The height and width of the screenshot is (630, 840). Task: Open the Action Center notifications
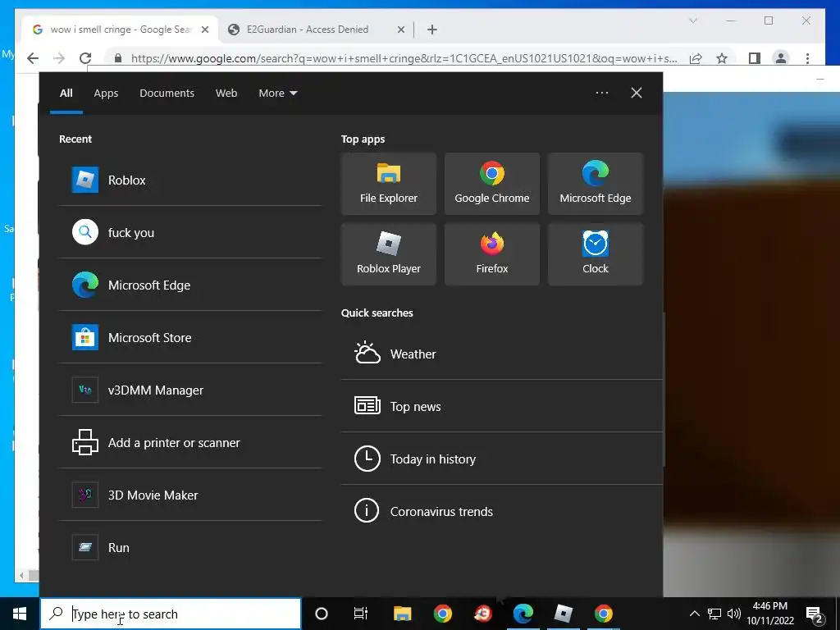(x=815, y=614)
